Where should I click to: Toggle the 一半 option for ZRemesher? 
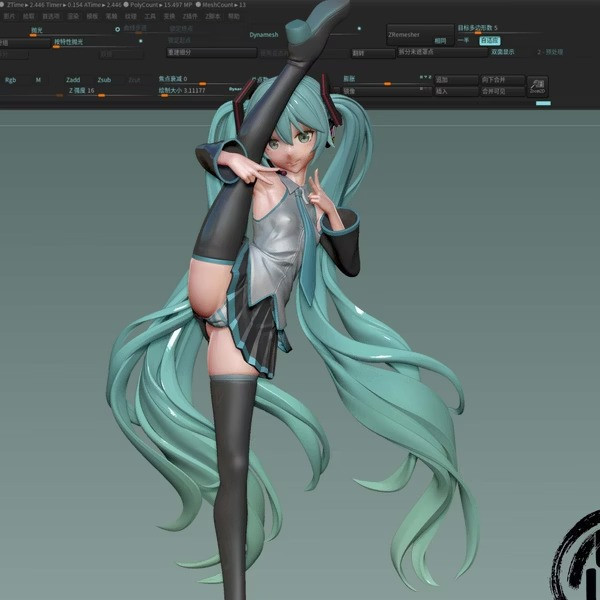(x=463, y=41)
